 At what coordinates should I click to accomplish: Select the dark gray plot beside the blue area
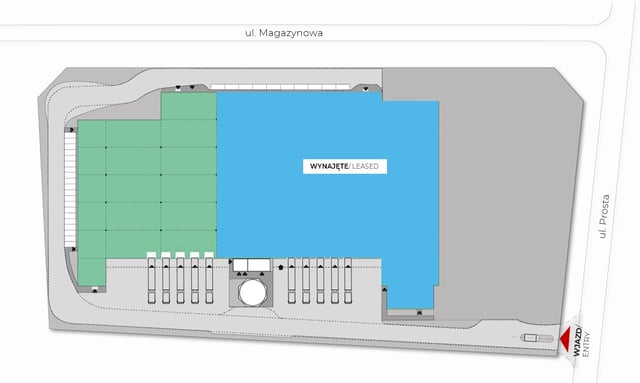coord(510,196)
